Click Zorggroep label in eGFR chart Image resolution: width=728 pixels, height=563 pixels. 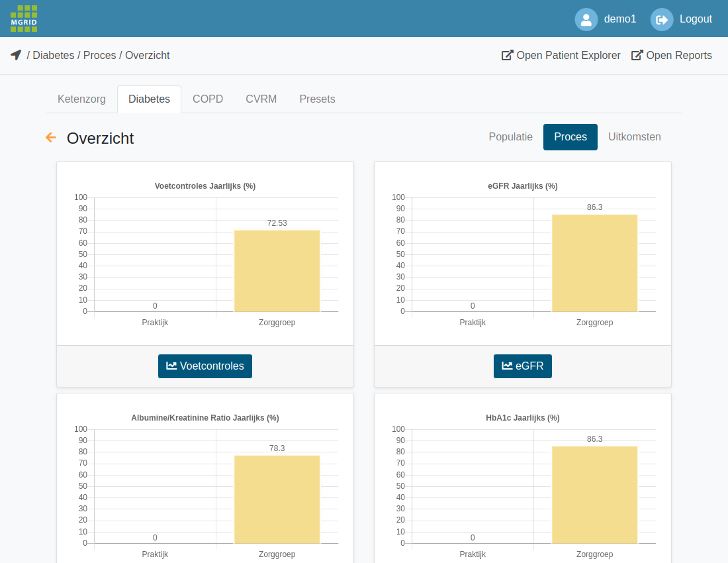[594, 323]
